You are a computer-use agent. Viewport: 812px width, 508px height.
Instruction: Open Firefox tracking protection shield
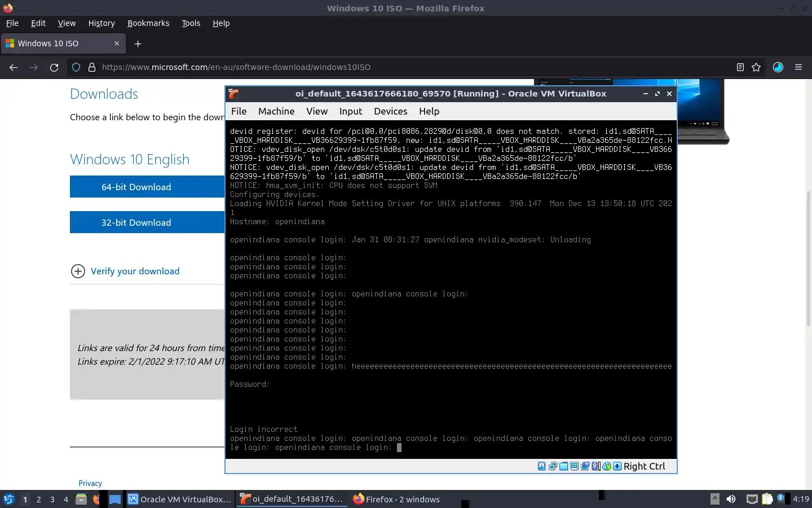[76, 67]
